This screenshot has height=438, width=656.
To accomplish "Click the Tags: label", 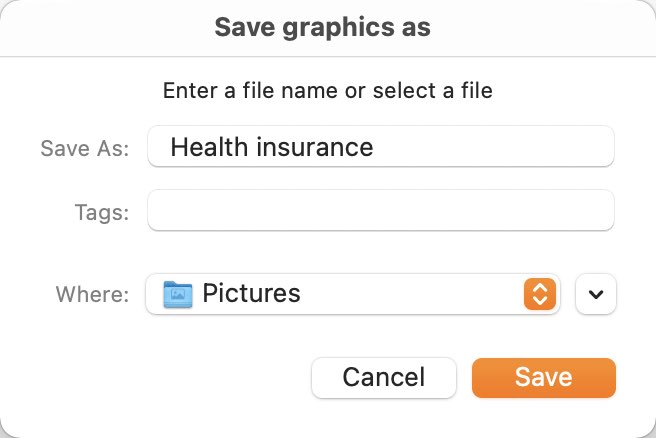I will pos(102,212).
